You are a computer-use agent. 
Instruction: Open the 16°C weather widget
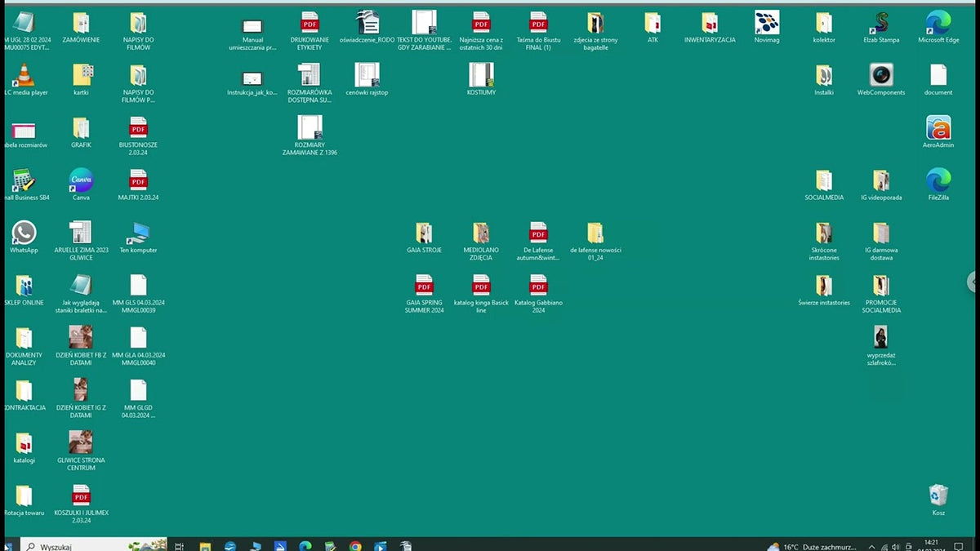(x=812, y=546)
